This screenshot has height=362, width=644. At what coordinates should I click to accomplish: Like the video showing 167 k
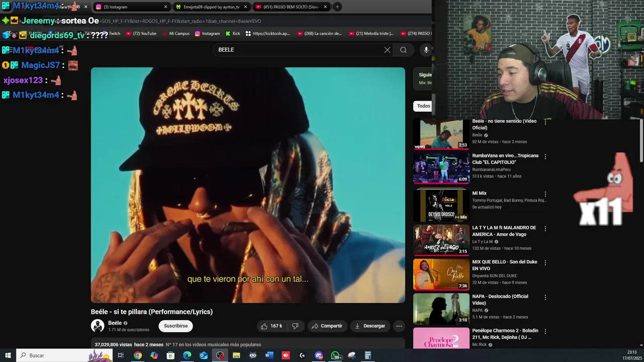[x=272, y=326]
